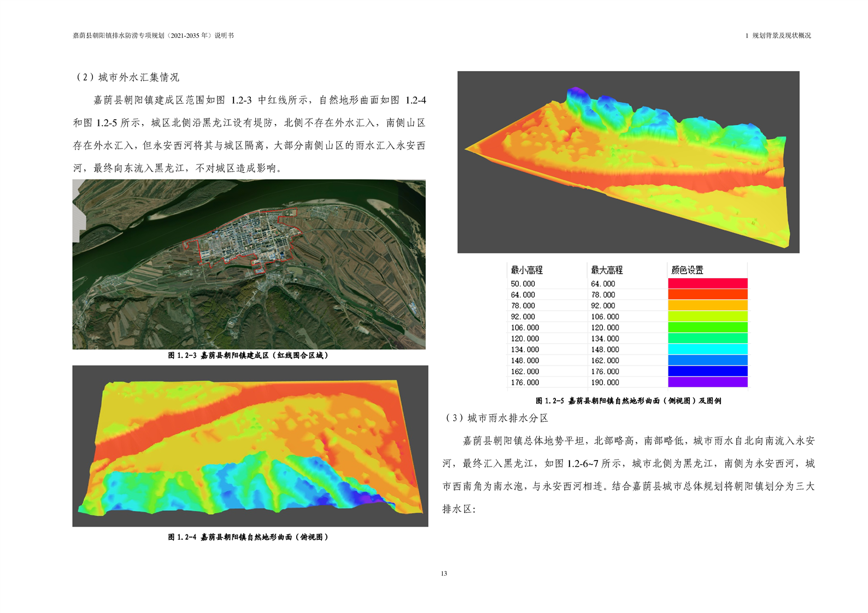
Task: Click the minimum elevation cell 106.000
Action: (x=525, y=327)
